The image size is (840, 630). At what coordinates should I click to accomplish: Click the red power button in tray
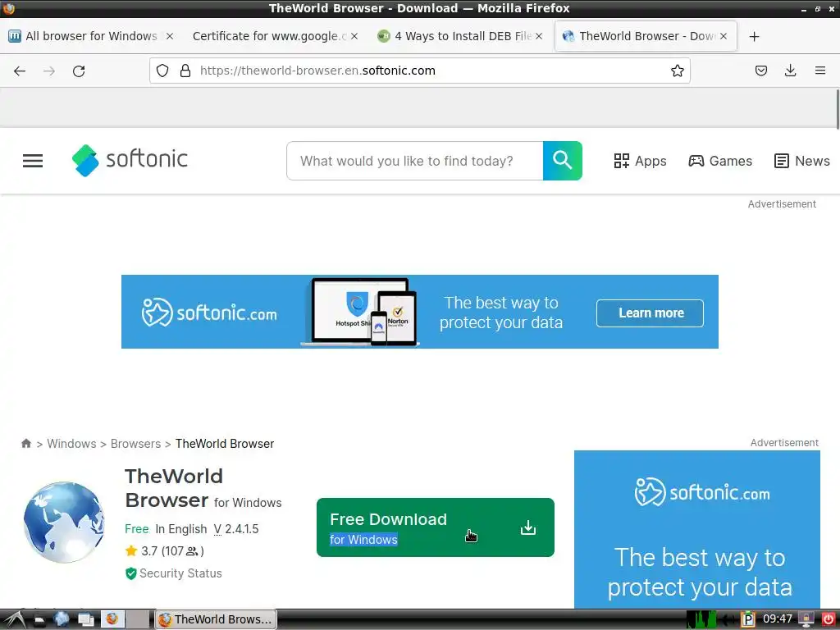point(829,620)
